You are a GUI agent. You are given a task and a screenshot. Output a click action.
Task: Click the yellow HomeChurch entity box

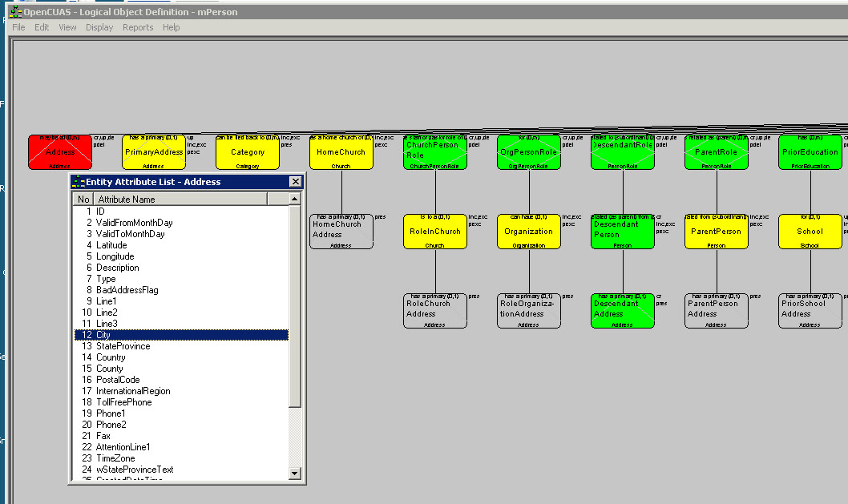point(341,152)
